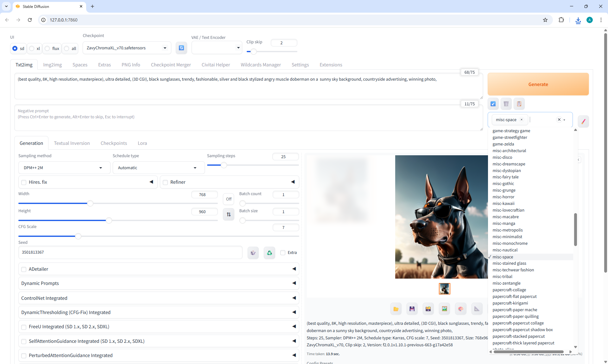The width and height of the screenshot is (608, 364).
Task: Click the recycle reuse seed icon
Action: click(x=269, y=253)
